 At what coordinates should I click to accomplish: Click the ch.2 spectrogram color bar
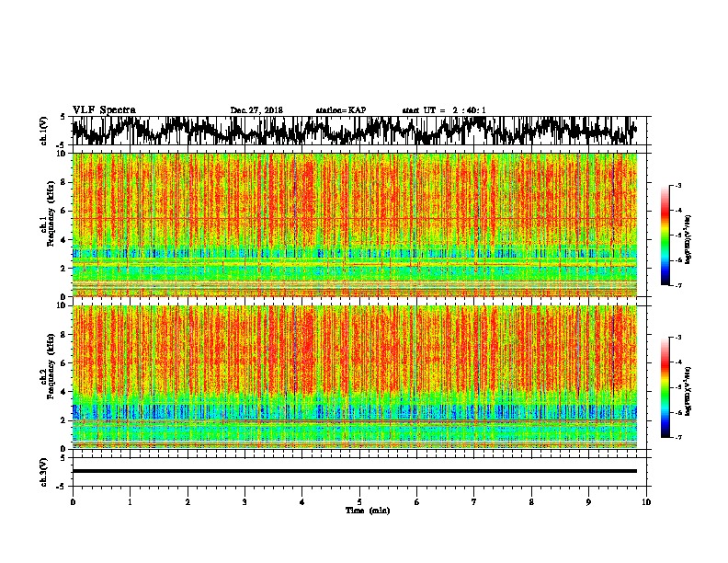[x=665, y=387]
